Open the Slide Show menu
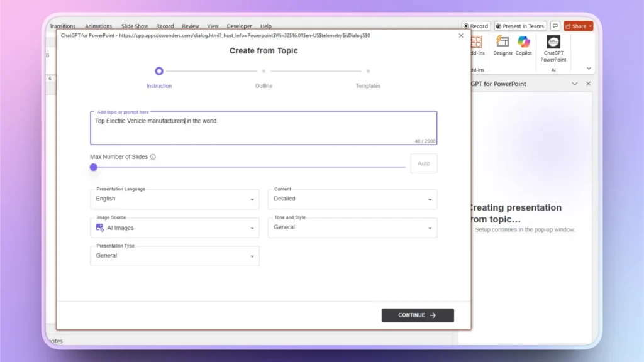 tap(134, 26)
